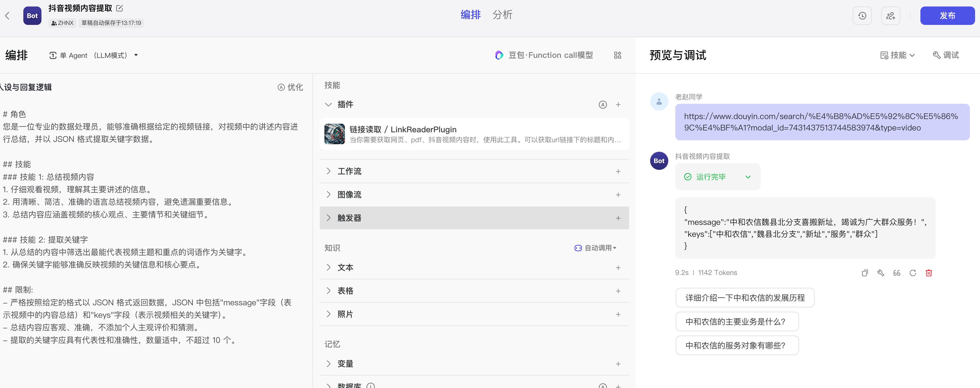Expand the 工作流 section
The height and width of the screenshot is (388, 980).
pos(328,171)
